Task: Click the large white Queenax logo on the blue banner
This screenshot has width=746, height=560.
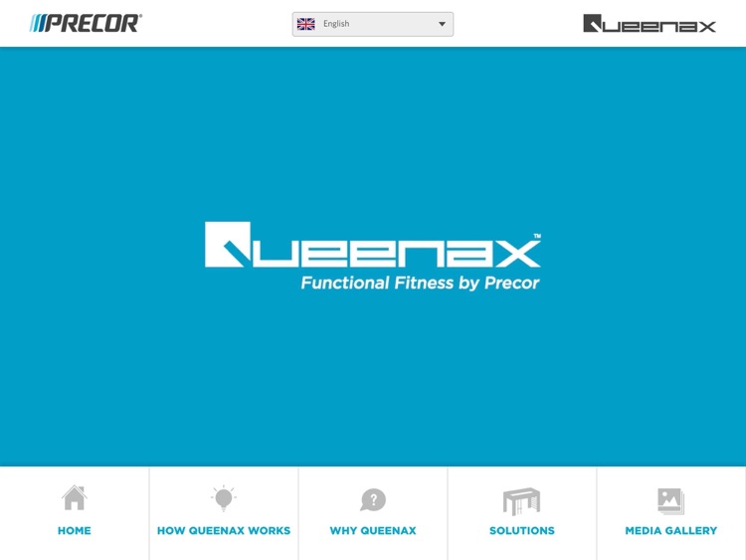Action: click(x=373, y=245)
